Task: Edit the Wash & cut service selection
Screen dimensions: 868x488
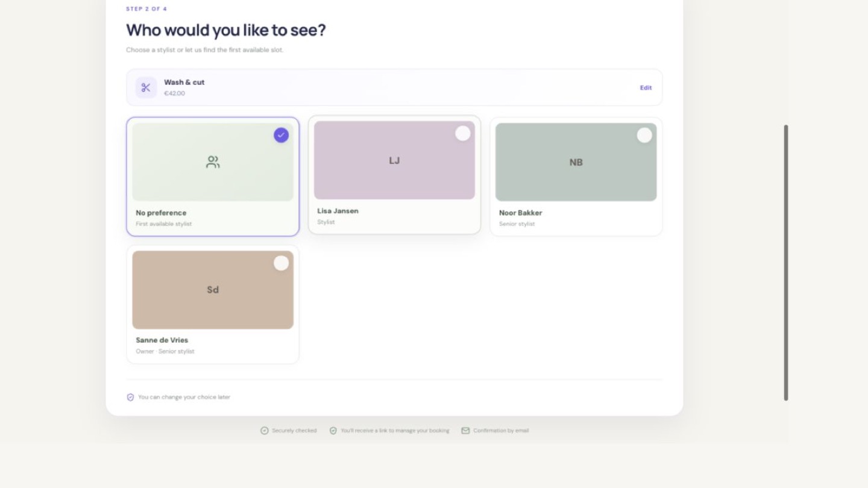Action: 646,88
